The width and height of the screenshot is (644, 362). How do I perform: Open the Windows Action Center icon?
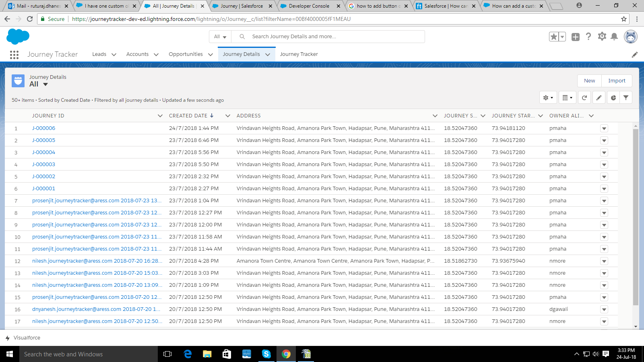606,354
